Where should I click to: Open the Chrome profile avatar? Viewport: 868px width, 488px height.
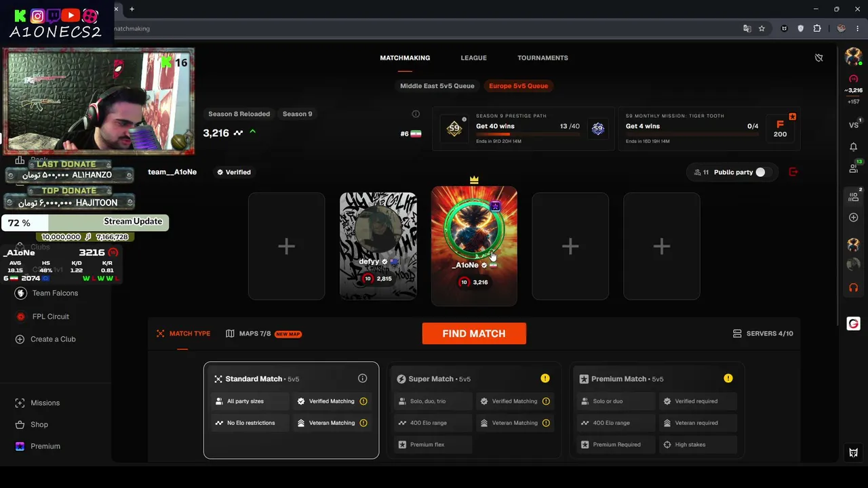(x=841, y=28)
